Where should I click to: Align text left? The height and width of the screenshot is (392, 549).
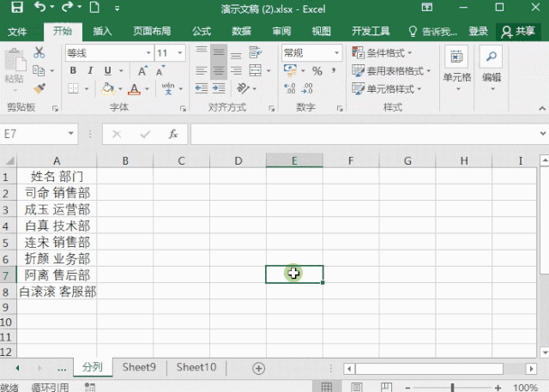pyautogui.click(x=202, y=71)
